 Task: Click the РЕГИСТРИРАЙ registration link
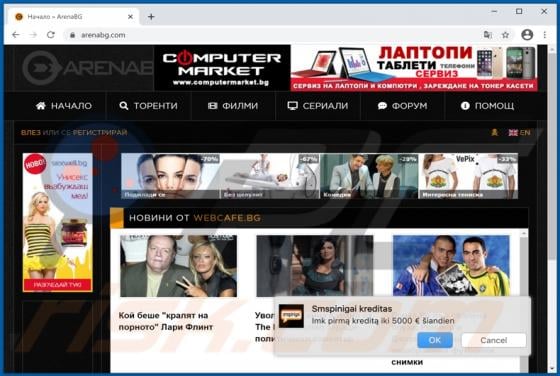point(100,132)
